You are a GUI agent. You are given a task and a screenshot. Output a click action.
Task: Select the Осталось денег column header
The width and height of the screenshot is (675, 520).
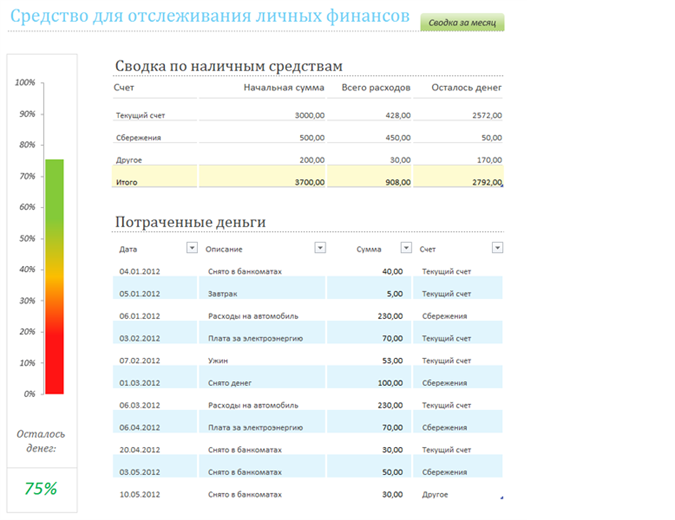pyautogui.click(x=466, y=87)
